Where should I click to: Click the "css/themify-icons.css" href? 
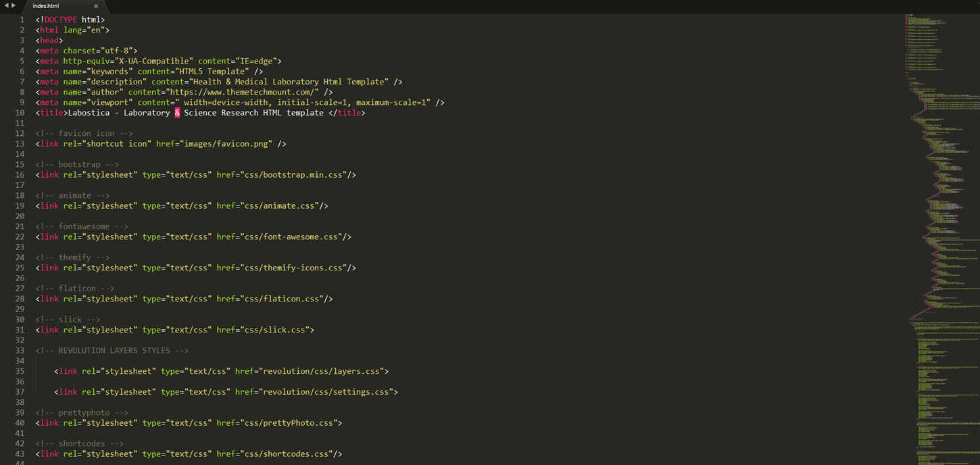click(x=293, y=268)
